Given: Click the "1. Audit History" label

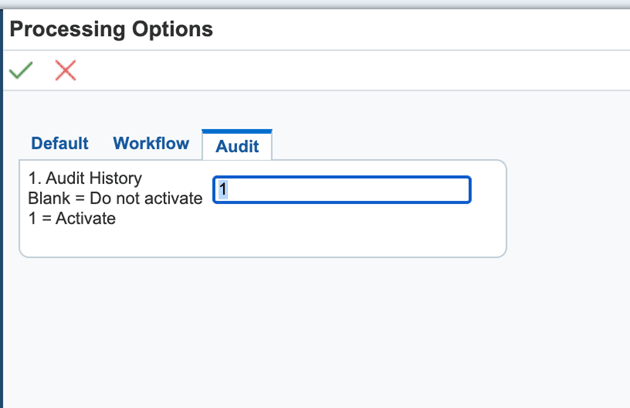Looking at the screenshot, I should (85, 179).
